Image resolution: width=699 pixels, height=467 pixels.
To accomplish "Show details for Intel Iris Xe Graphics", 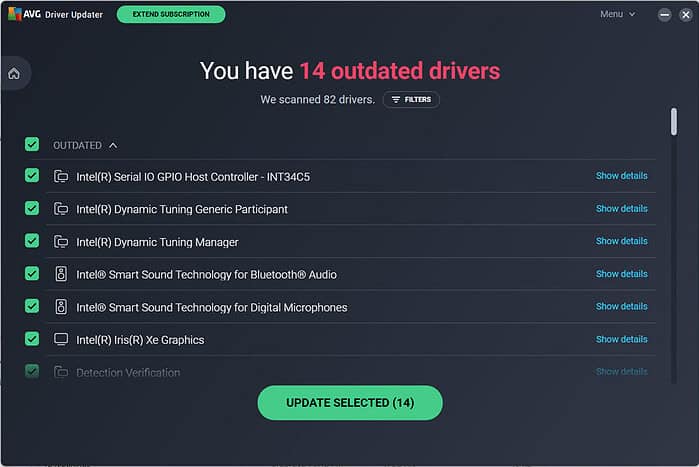I will tap(621, 340).
